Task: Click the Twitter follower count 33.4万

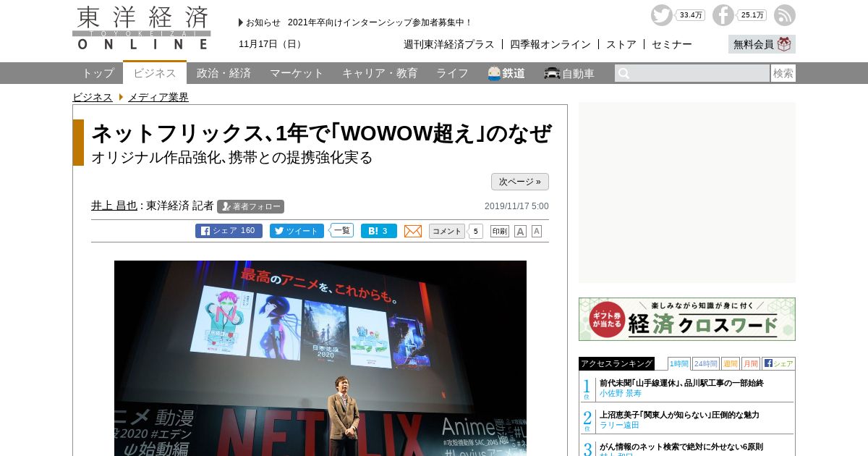Action: [x=691, y=15]
